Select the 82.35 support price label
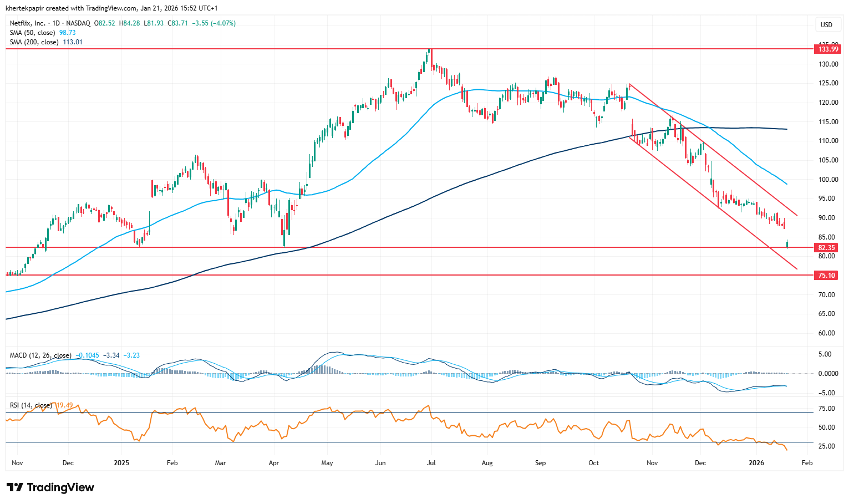Screen dimensions: 849x504 click(x=826, y=248)
